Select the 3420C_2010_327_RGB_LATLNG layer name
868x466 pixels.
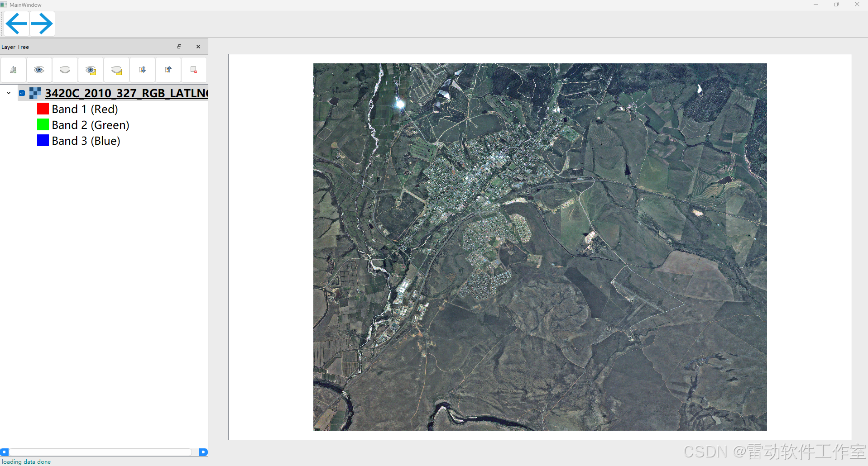pos(126,93)
